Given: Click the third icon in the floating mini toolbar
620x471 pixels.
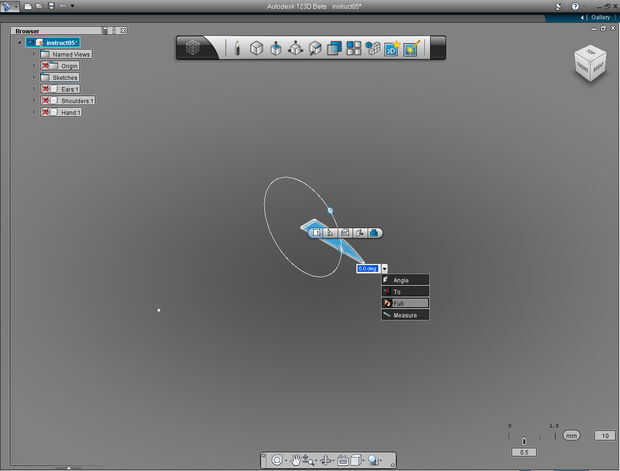Looking at the screenshot, I should click(x=345, y=233).
